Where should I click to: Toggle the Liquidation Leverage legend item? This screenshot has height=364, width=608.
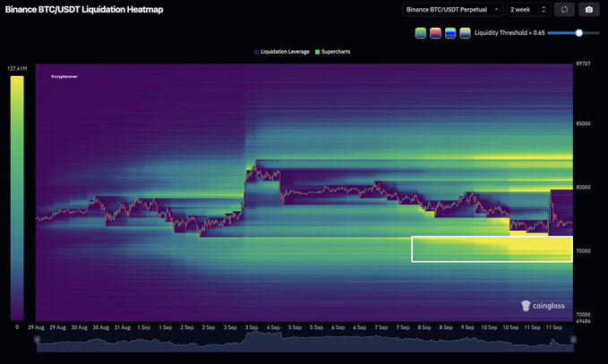pos(282,52)
